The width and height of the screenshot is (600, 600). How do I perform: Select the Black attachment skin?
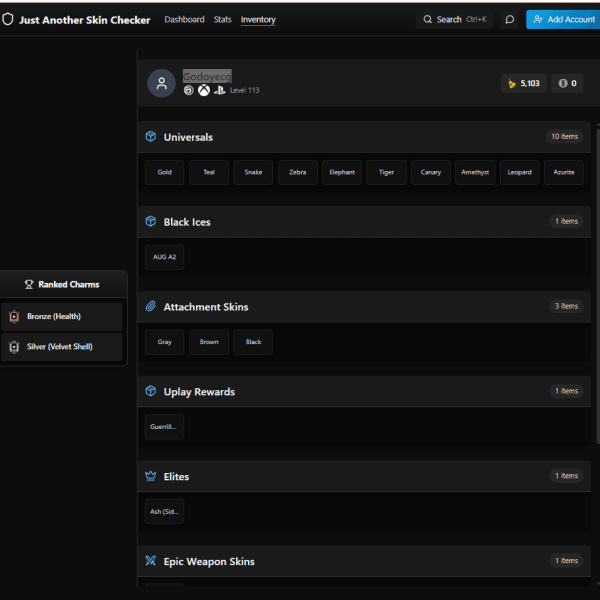(x=253, y=342)
